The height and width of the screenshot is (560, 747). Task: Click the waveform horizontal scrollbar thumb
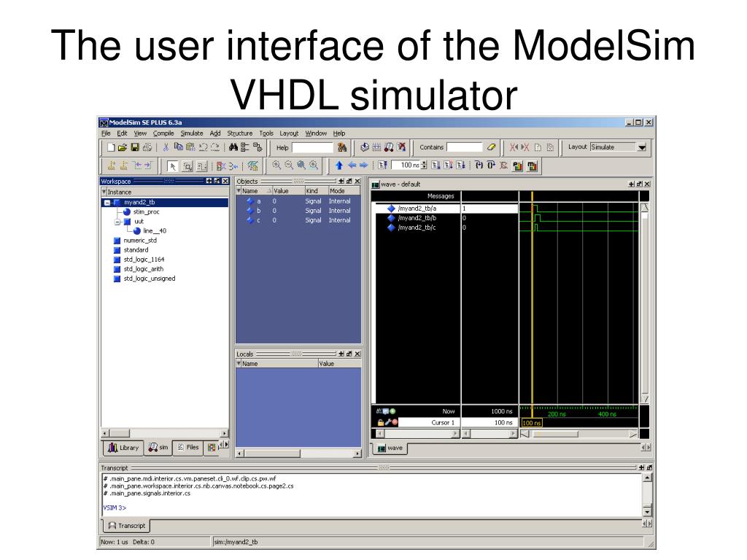(x=555, y=434)
